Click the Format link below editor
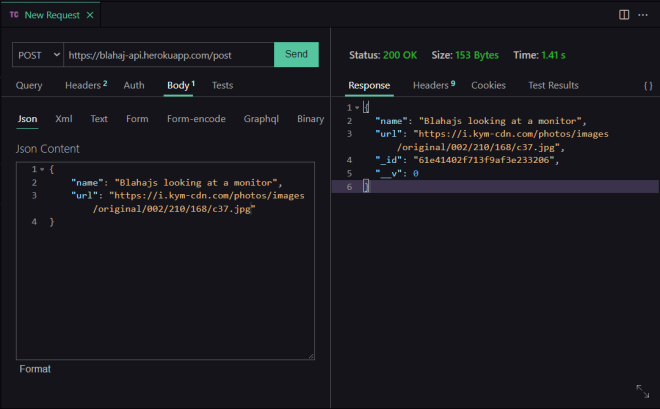The image size is (660, 409). tap(35, 369)
